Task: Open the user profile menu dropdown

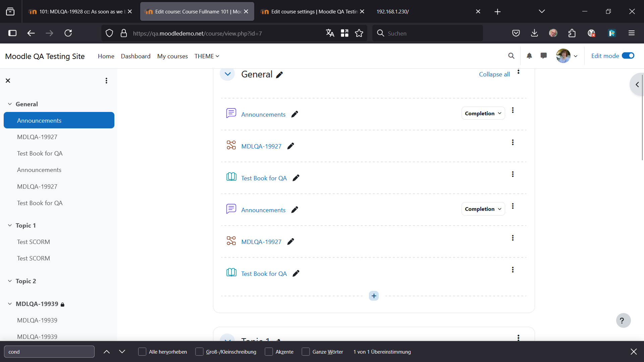Action: (x=567, y=56)
